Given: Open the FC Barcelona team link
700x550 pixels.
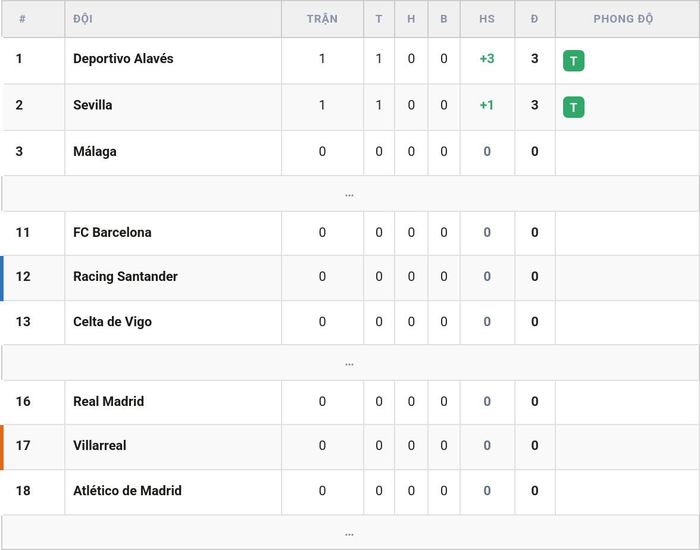Looking at the screenshot, I should [x=112, y=232].
